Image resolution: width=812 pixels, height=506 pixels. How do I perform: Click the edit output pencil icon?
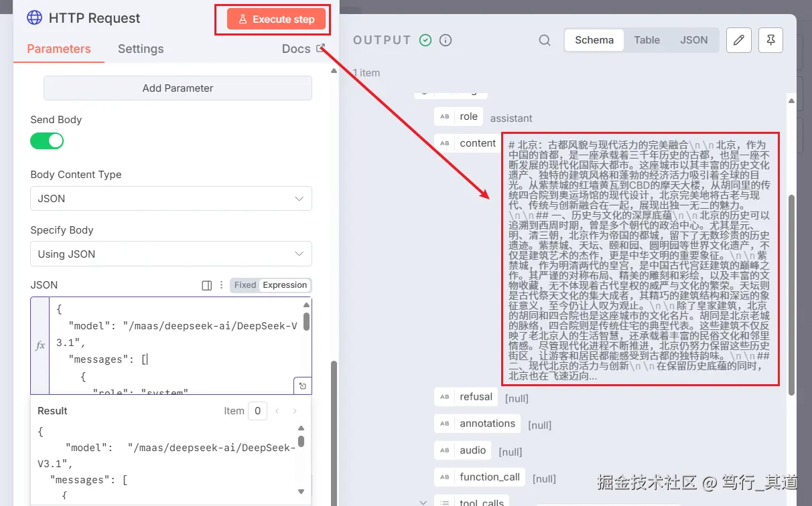click(x=739, y=40)
